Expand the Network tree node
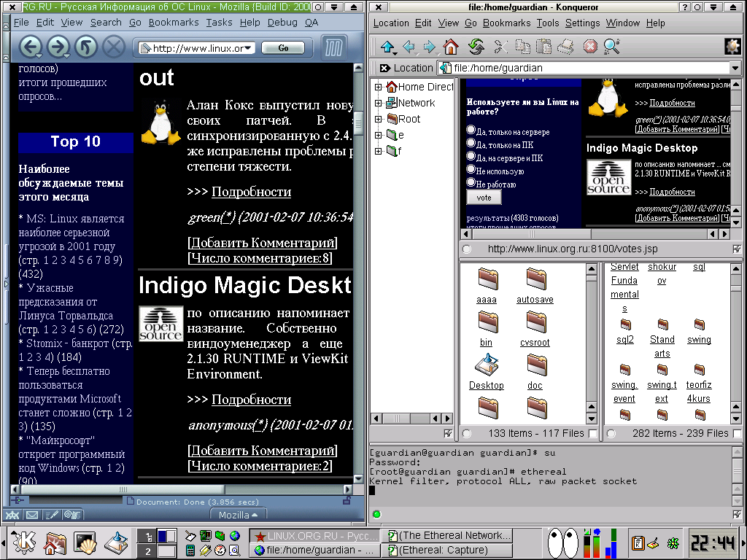The width and height of the screenshot is (747, 560). tap(379, 103)
